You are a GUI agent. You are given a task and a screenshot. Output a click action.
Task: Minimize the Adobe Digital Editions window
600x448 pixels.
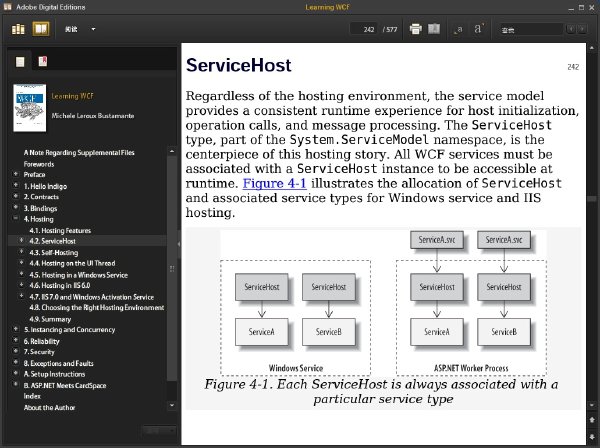pos(571,8)
